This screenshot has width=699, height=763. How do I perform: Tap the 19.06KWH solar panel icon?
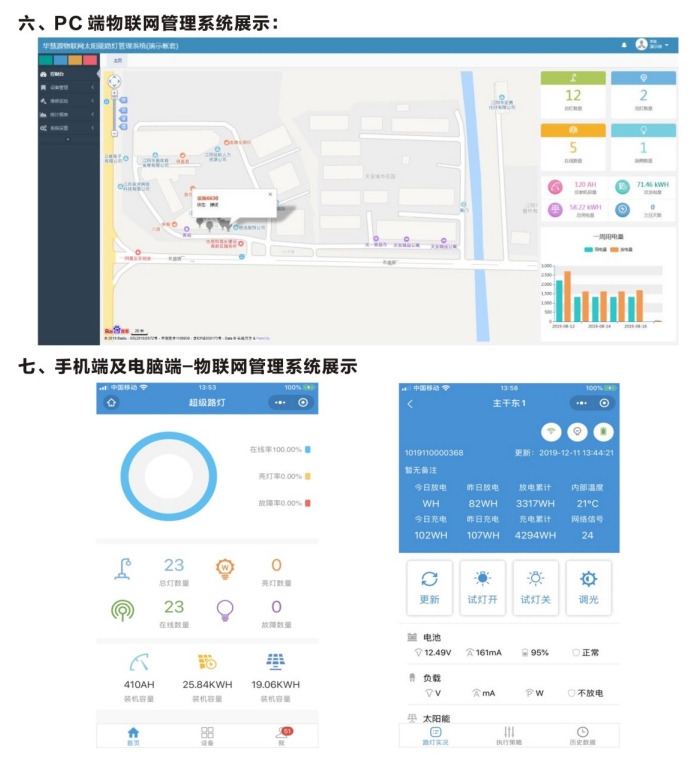point(276,661)
